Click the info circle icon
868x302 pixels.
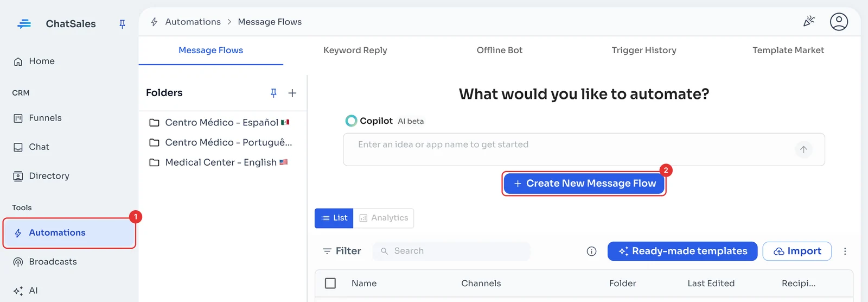click(591, 251)
